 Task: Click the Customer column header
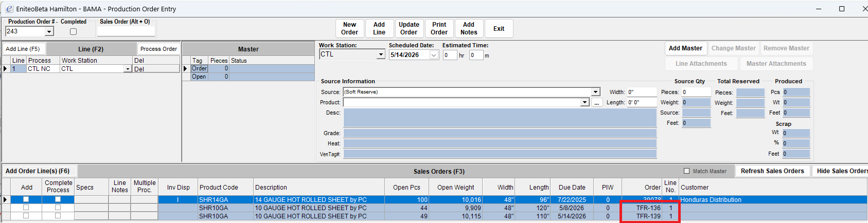(x=773, y=187)
